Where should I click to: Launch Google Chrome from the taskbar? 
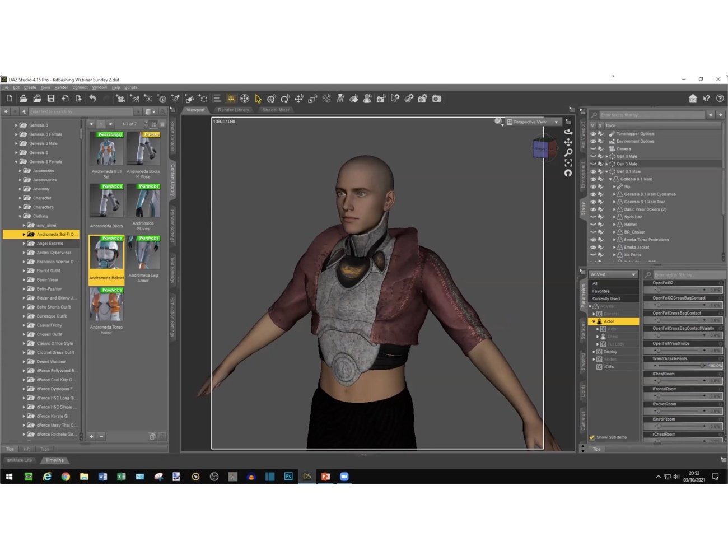[66, 477]
